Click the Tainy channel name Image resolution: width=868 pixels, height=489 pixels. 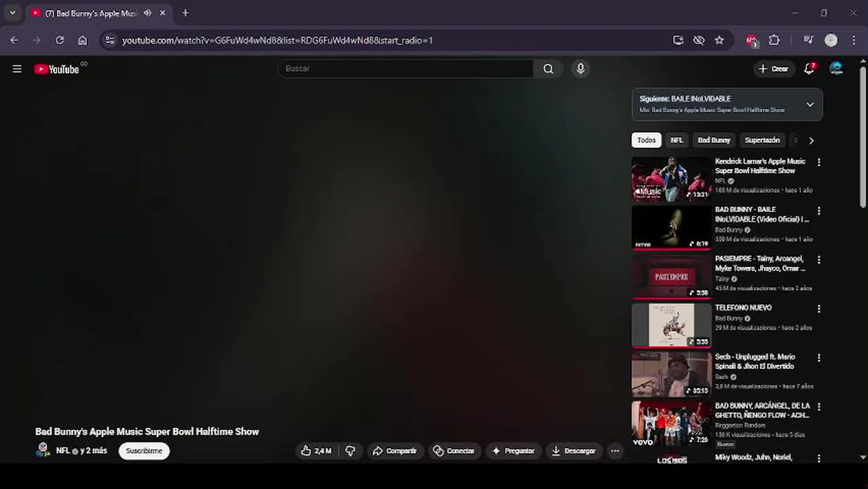[x=722, y=278]
